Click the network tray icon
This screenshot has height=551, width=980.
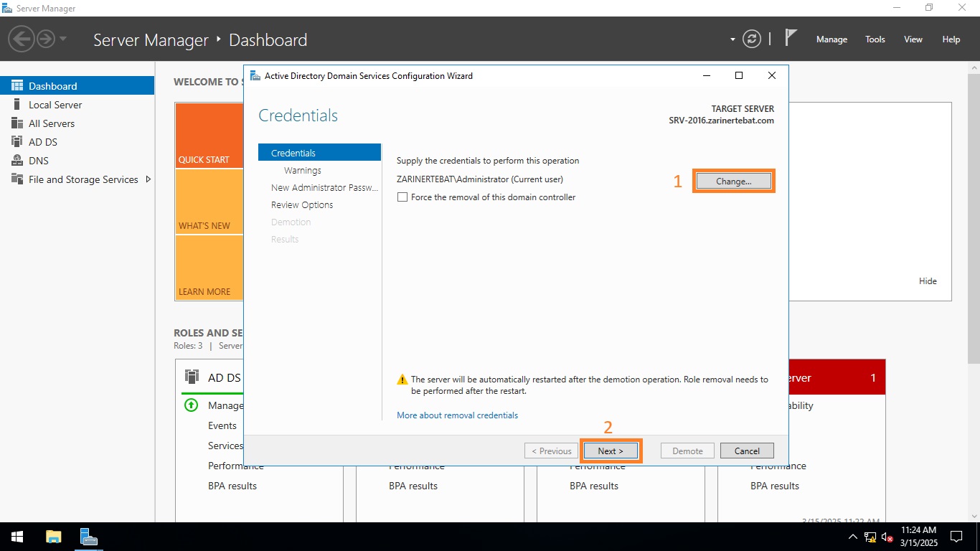point(870,537)
